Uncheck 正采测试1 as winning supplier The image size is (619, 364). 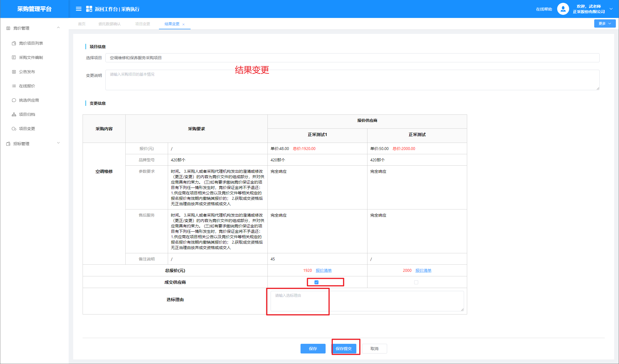point(316,282)
